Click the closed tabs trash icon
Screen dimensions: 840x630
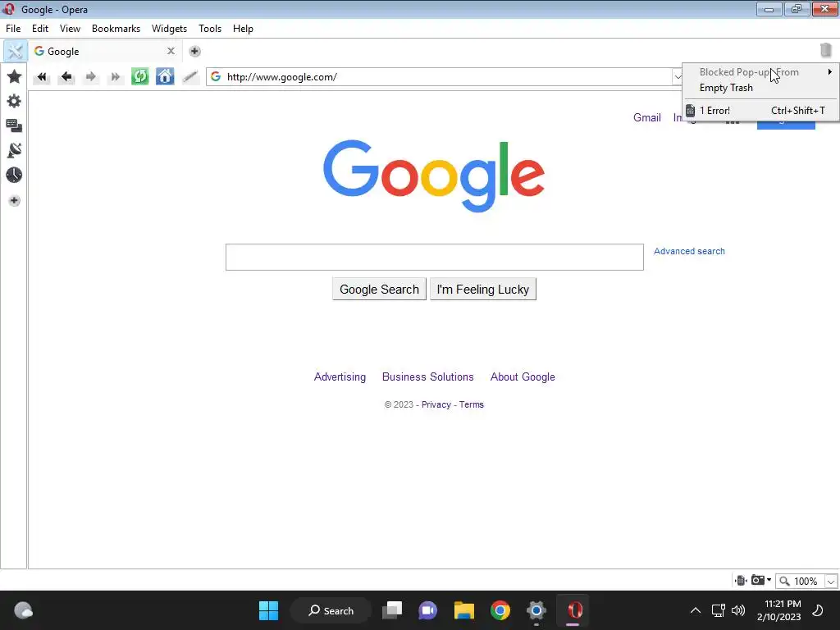825,50
